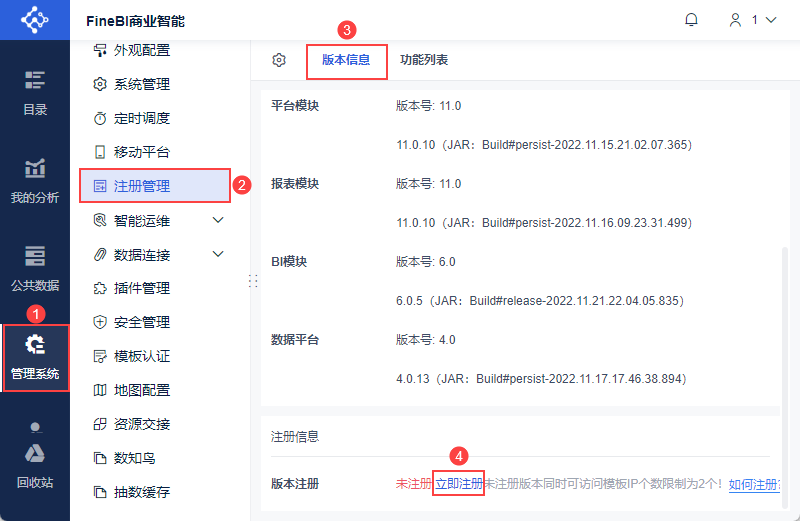800x521 pixels.
Task: Click the 2022.11.15 platform build text
Action: (544, 144)
